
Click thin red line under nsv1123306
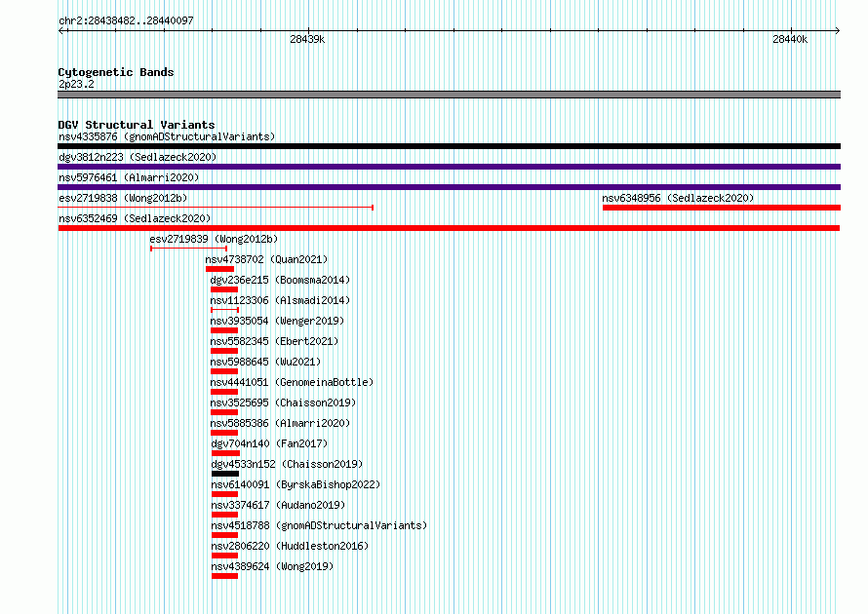pos(224,310)
